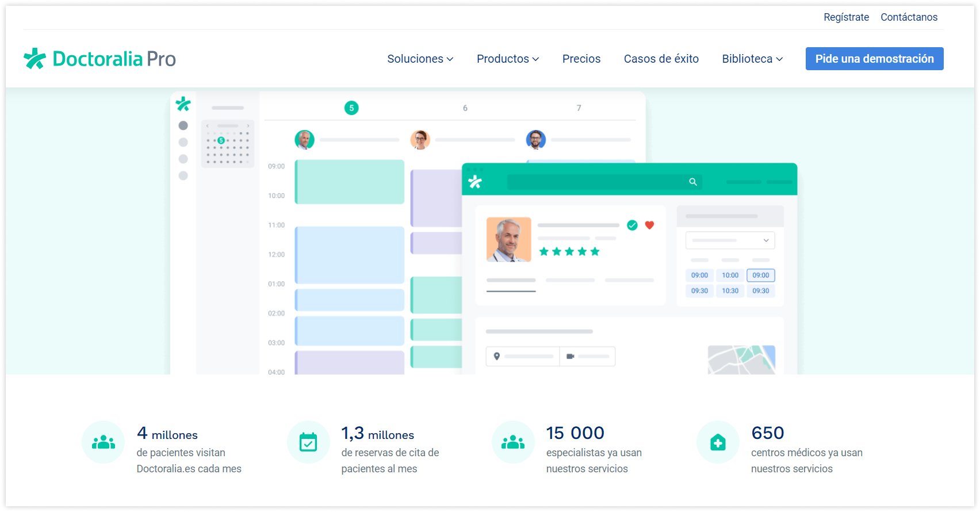Go to the Precios page
Image resolution: width=980 pixels, height=512 pixels.
581,59
